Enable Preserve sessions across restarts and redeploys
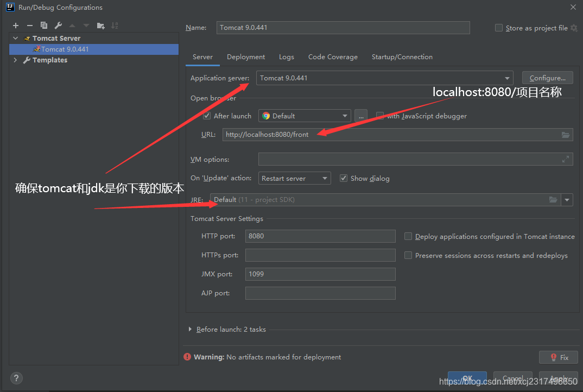The width and height of the screenshot is (583, 392). (408, 255)
